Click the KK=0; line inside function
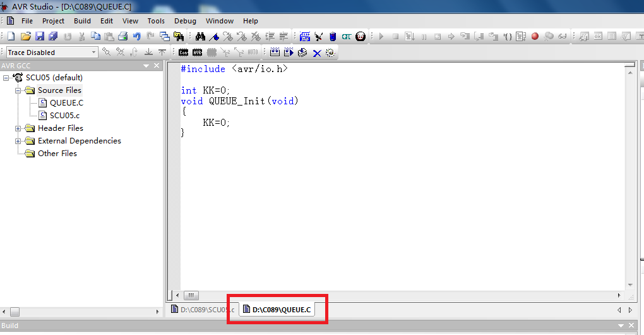644x335 pixels. click(216, 123)
